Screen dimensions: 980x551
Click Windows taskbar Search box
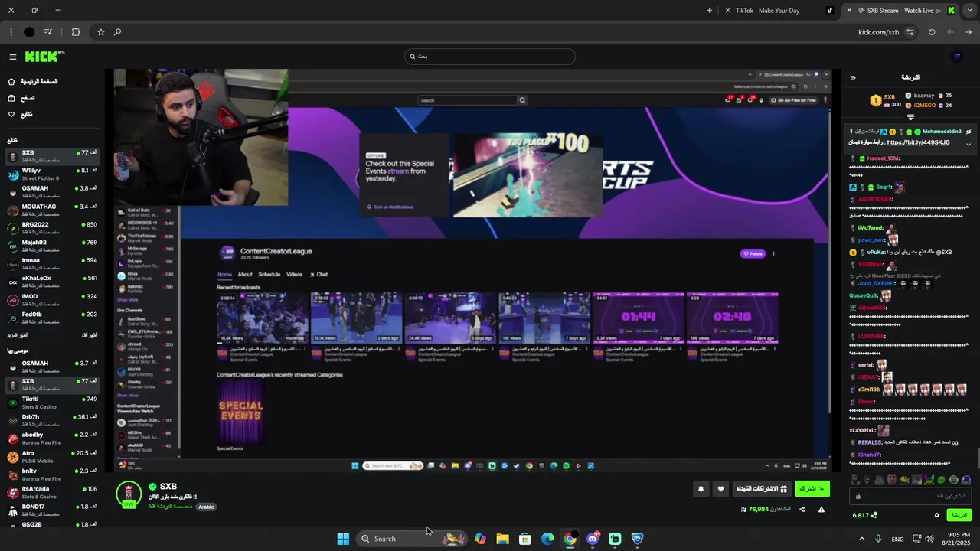click(x=412, y=539)
